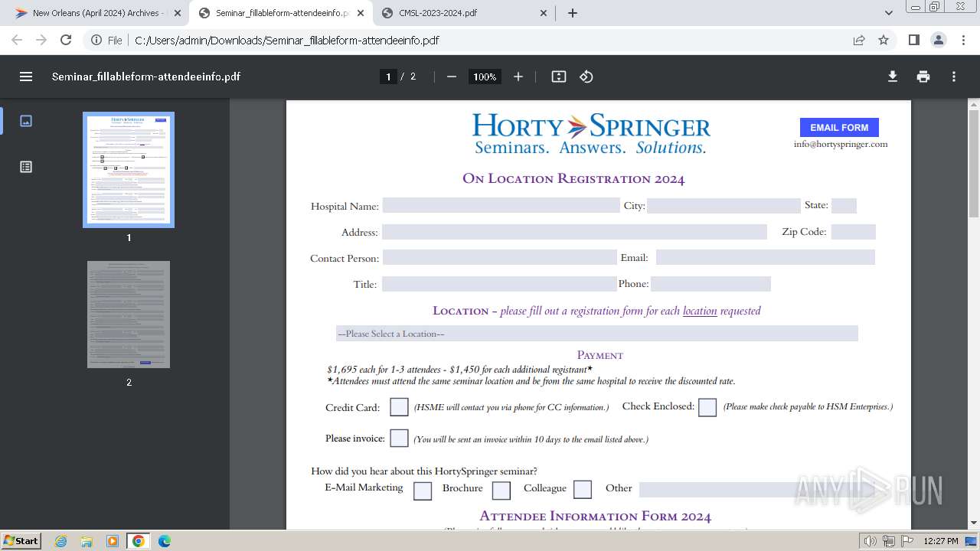
Task: Click the File site info chip
Action: 107,40
